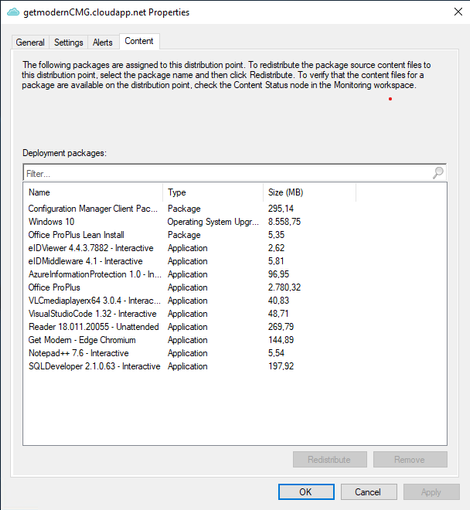
Task: Click the size value 8.558,75
Action: pos(284,222)
